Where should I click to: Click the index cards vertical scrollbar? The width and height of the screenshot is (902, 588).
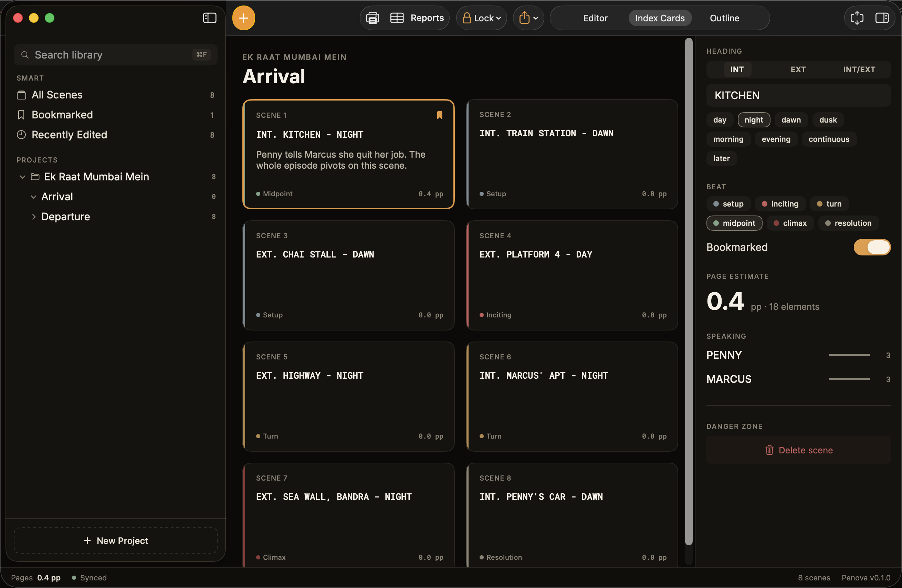pyautogui.click(x=689, y=292)
